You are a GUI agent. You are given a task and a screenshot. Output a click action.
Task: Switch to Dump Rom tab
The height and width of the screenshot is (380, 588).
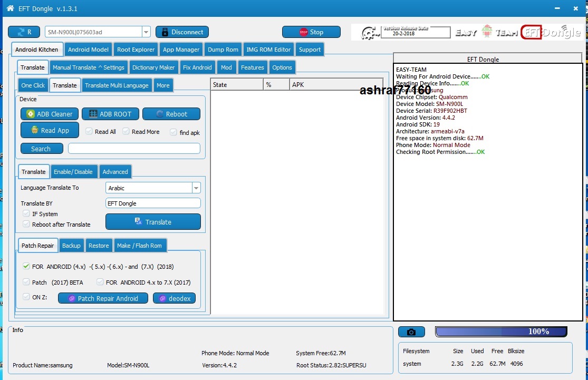pyautogui.click(x=223, y=50)
